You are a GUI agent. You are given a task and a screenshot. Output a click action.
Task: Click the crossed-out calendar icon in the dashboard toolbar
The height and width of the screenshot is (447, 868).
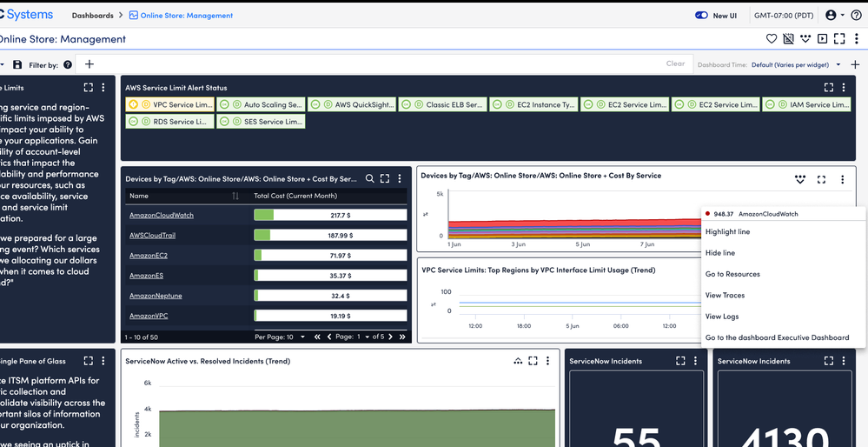pyautogui.click(x=788, y=39)
